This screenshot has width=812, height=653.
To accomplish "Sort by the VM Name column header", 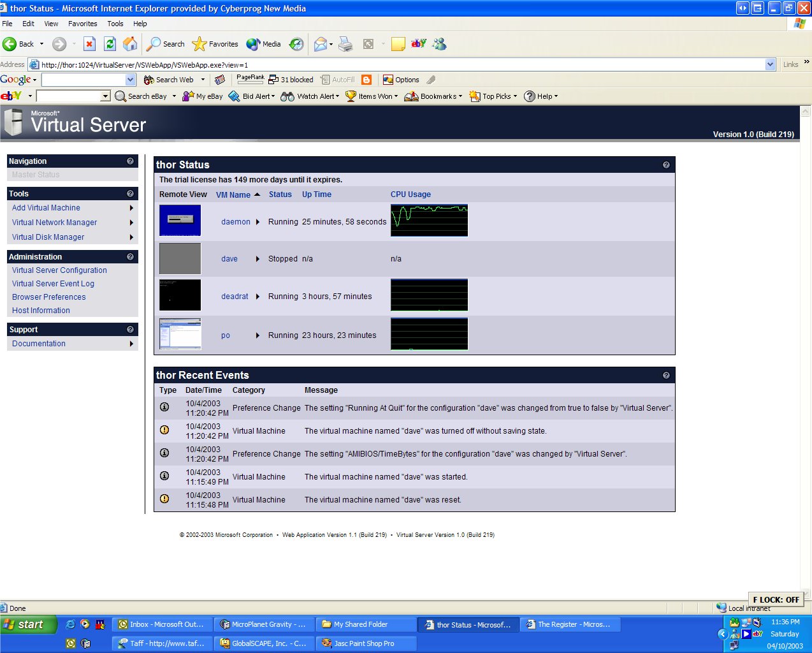I will [x=233, y=195].
